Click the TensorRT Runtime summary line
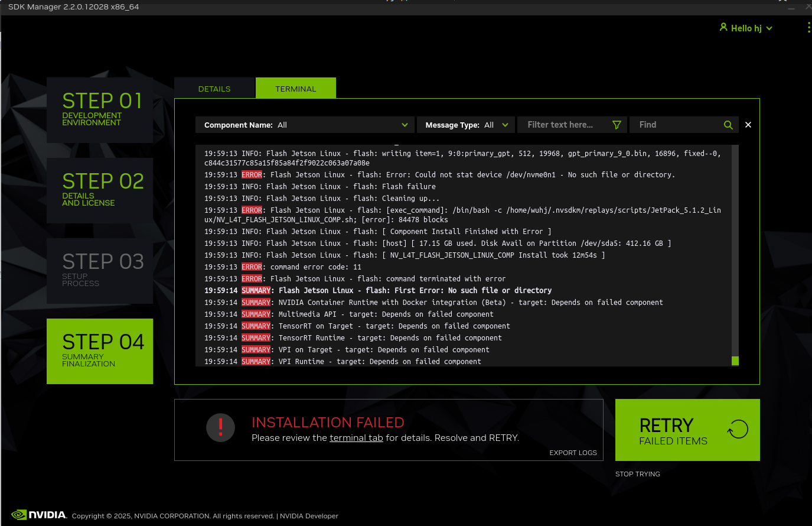This screenshot has width=812, height=526. click(353, 338)
